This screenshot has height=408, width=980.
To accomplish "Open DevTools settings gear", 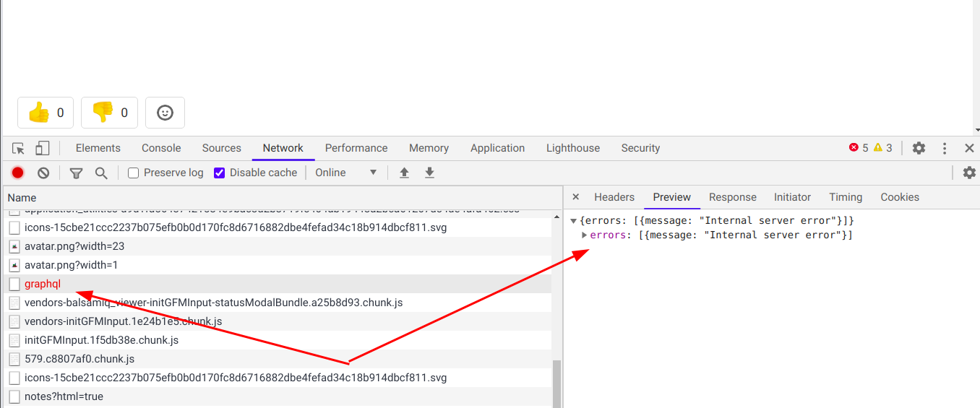I will (919, 148).
